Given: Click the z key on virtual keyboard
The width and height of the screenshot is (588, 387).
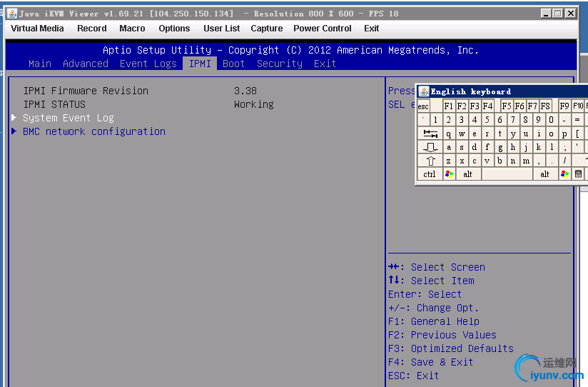Looking at the screenshot, I should point(449,161).
